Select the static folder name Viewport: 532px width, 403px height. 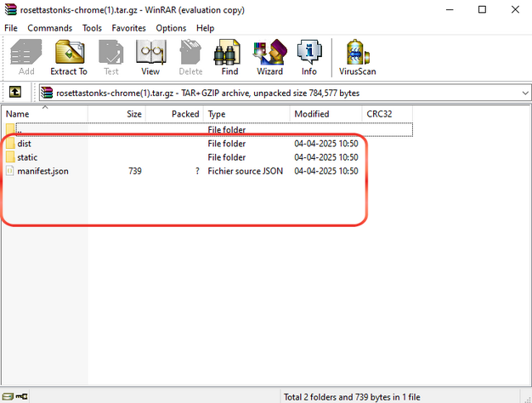coord(27,157)
